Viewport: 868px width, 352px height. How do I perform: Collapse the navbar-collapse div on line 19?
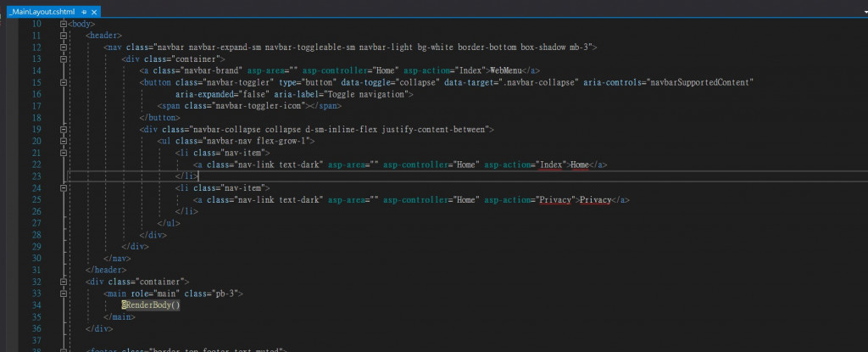(x=64, y=129)
